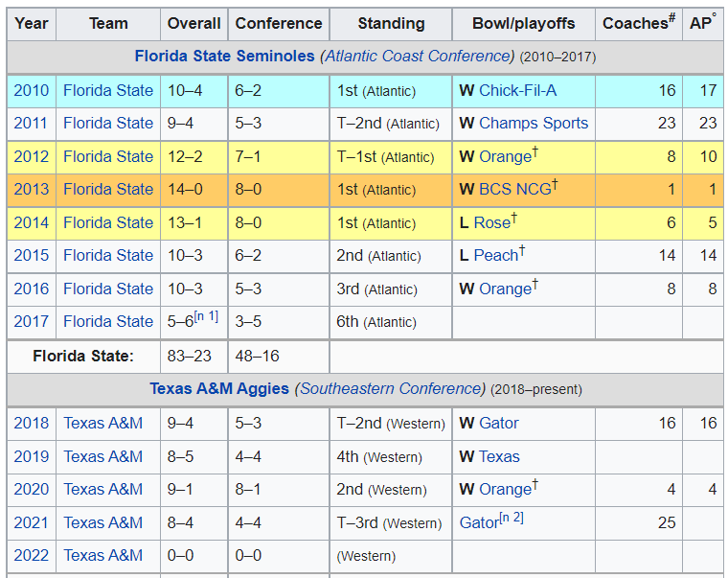Open the Orange bowl link in 2016 row
The width and height of the screenshot is (728, 578).
504,289
